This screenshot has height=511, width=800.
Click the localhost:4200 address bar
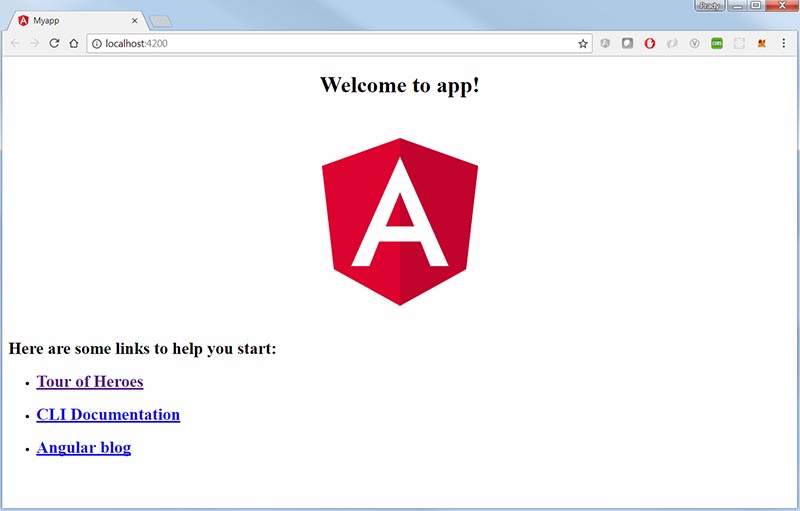click(339, 44)
